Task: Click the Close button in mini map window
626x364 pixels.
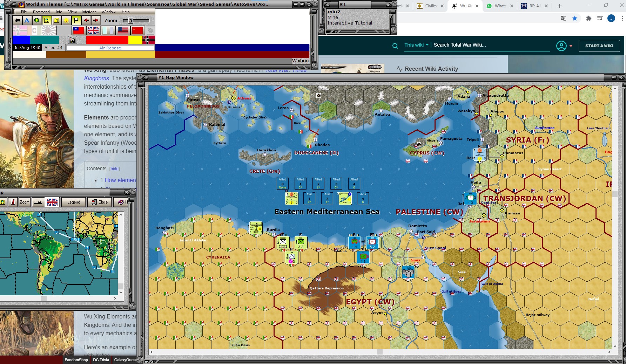Action: pos(100,202)
